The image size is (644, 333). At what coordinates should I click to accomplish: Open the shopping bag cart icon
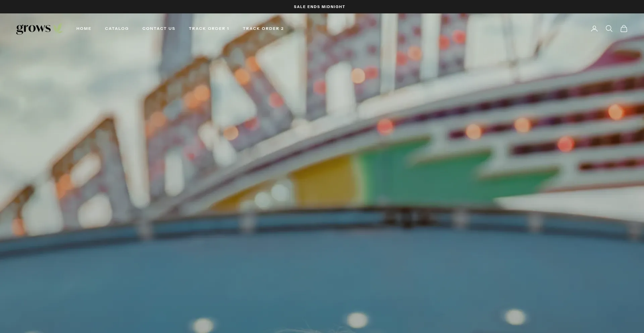point(624,29)
